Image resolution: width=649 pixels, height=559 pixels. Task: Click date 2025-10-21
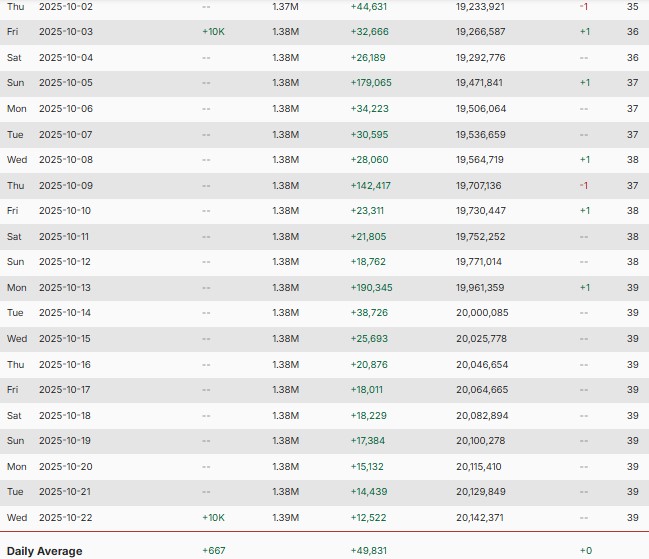click(65, 492)
